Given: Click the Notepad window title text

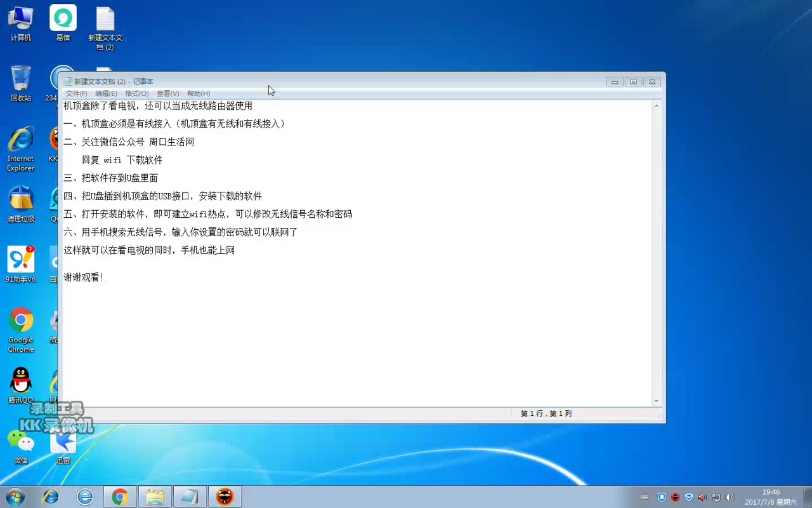Looking at the screenshot, I should coord(114,81).
